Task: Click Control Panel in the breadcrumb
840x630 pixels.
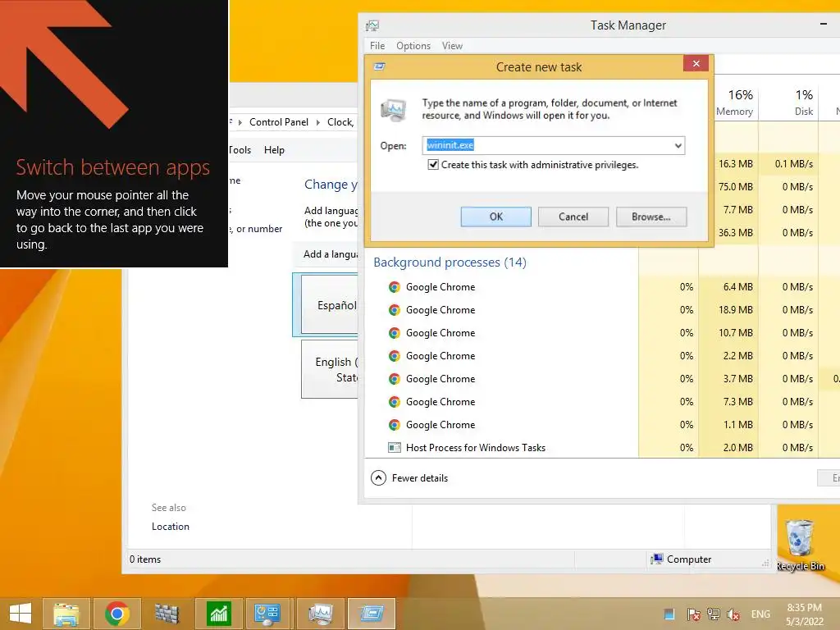Action: (279, 122)
